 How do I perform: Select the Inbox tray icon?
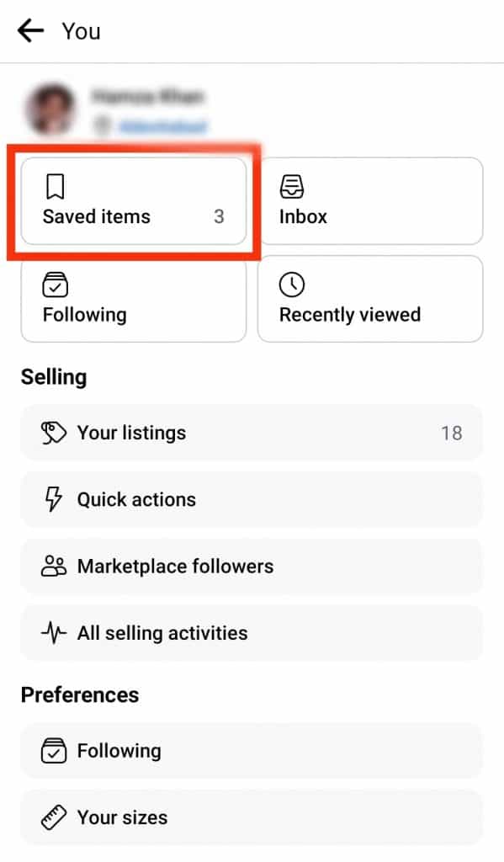pos(291,187)
